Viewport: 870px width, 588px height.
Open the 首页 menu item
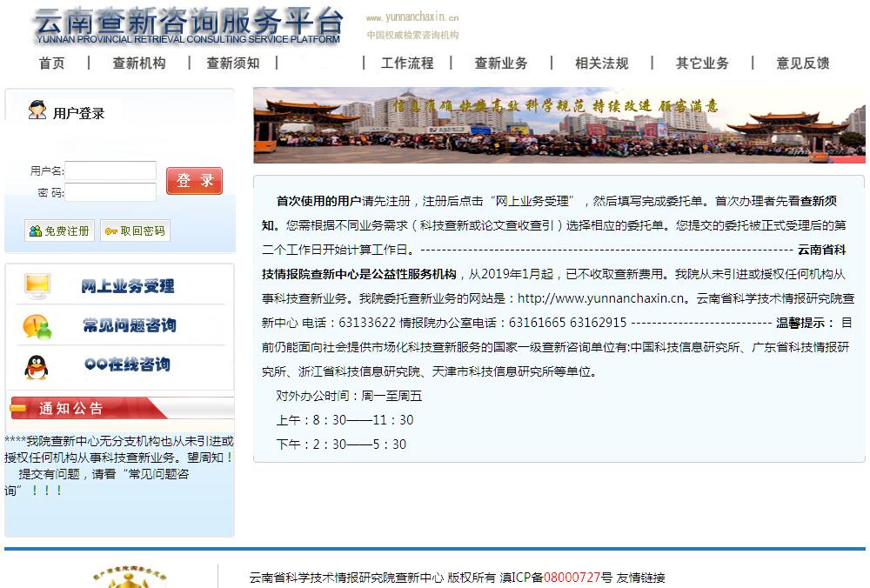coord(51,63)
